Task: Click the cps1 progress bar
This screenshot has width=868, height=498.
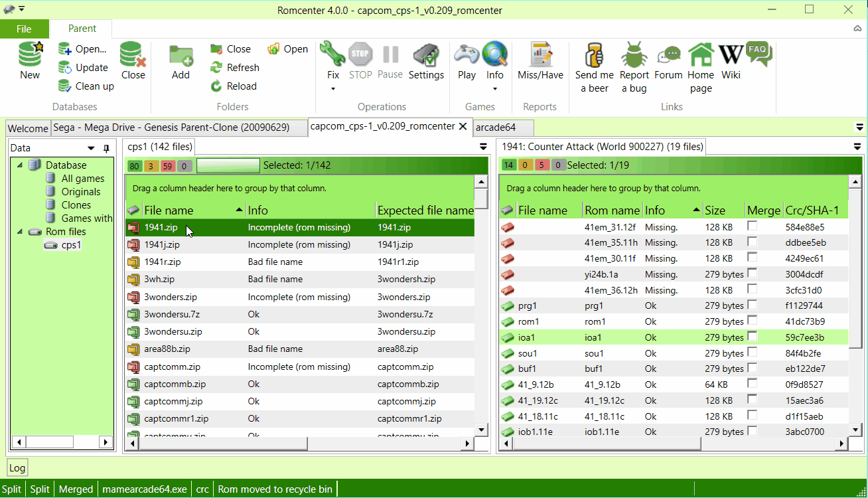Action: [x=228, y=165]
